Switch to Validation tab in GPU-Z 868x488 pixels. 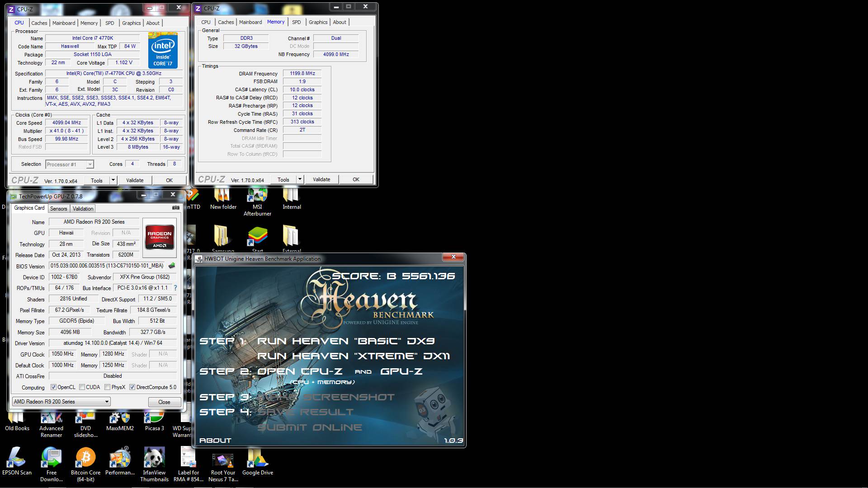83,209
